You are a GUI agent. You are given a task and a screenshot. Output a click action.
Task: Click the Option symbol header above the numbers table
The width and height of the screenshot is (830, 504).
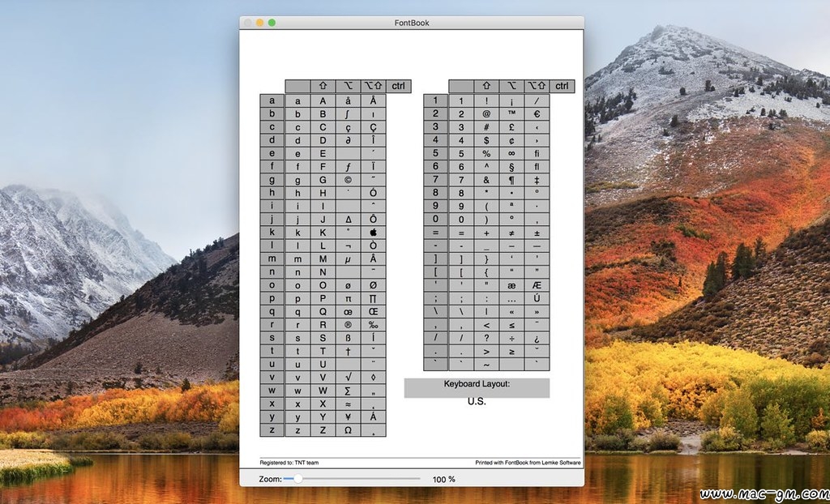click(x=512, y=86)
